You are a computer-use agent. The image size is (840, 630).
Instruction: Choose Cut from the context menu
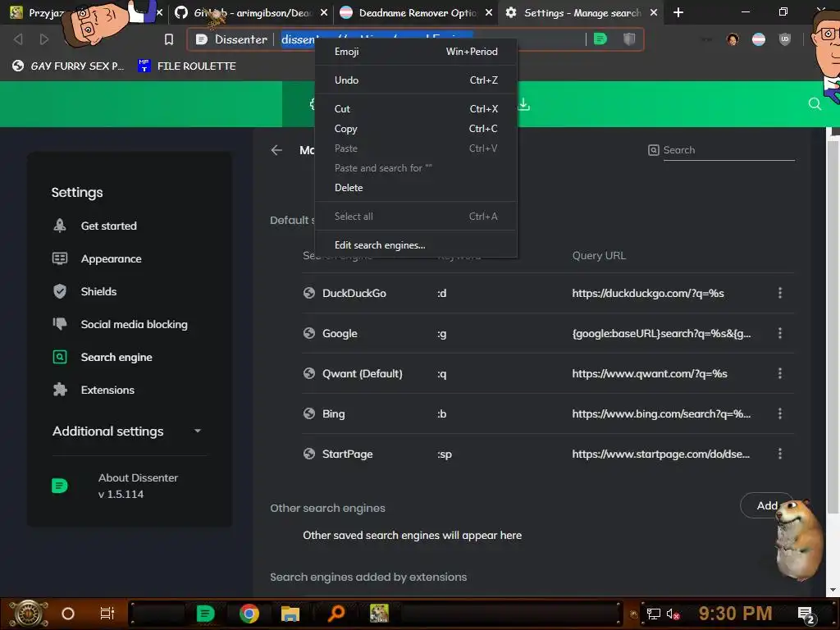416,109
